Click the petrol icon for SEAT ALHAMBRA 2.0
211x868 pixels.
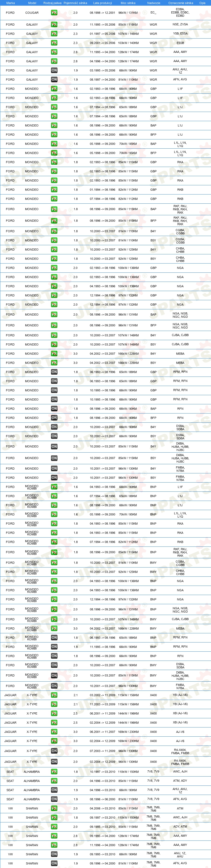tap(54, 780)
